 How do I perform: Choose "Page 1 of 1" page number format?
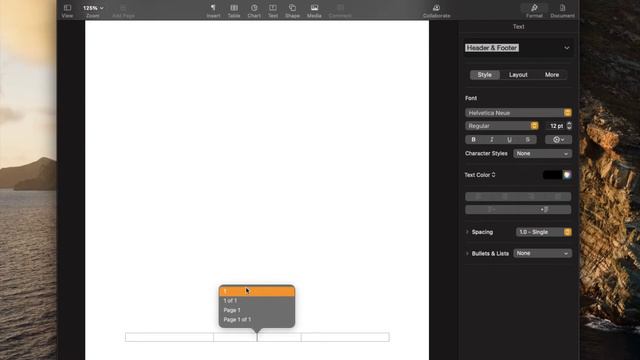click(257, 320)
